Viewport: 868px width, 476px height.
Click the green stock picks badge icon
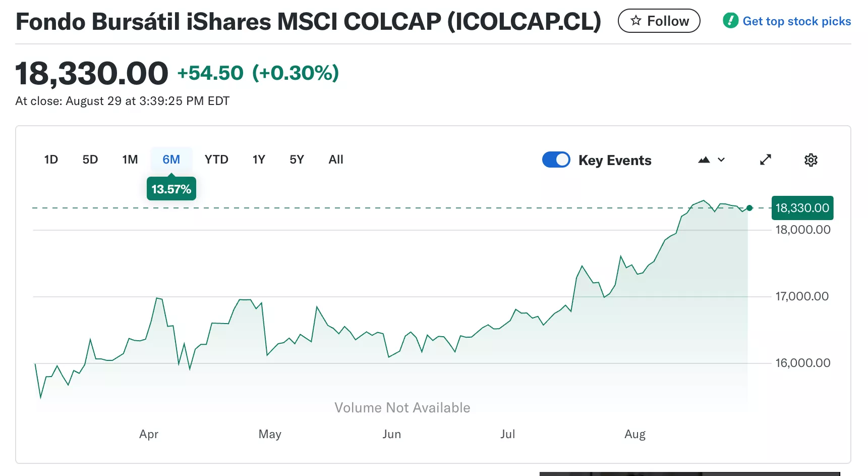click(x=730, y=21)
